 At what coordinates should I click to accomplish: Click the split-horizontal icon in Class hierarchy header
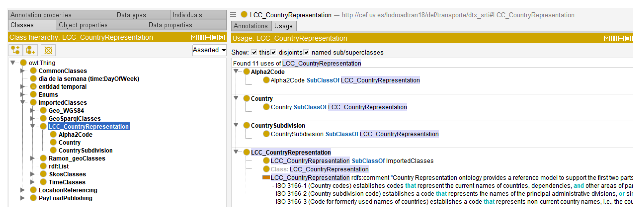tap(208, 37)
